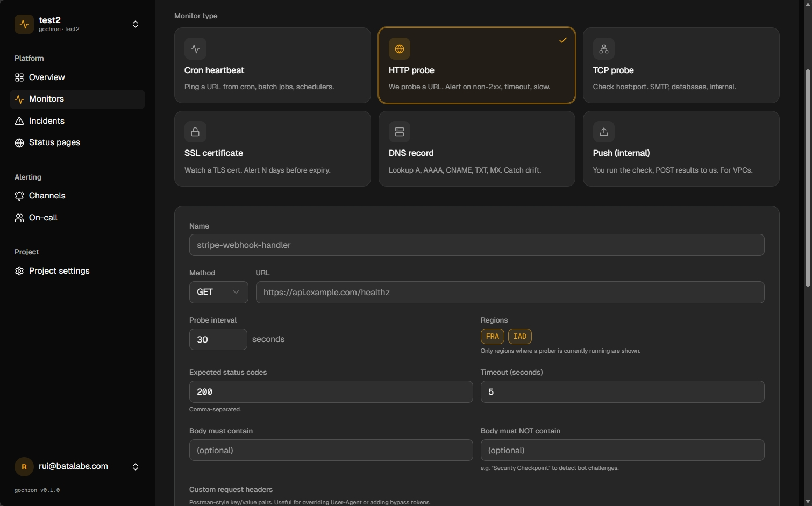Click the Overview grid icon
The width and height of the screenshot is (812, 506).
(x=19, y=77)
